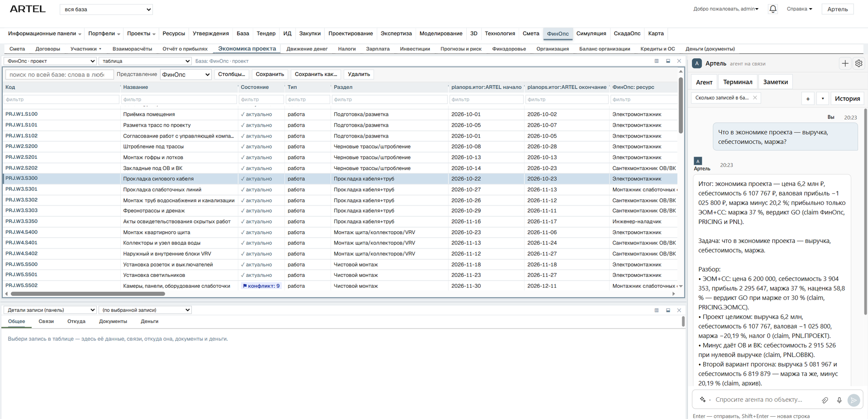Open the 'вся база' database dropdown
Image resolution: width=868 pixels, height=419 pixels.
pos(106,10)
